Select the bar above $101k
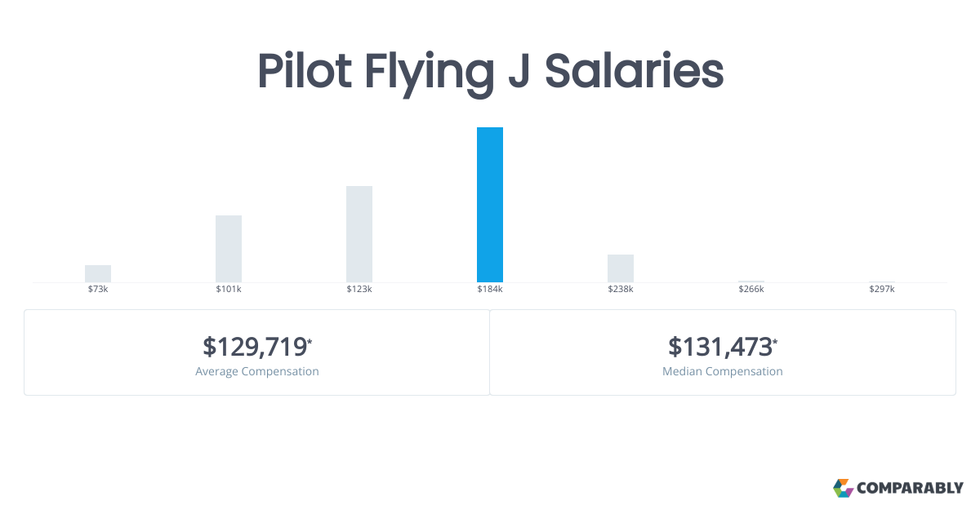The height and width of the screenshot is (514, 980). (229, 249)
